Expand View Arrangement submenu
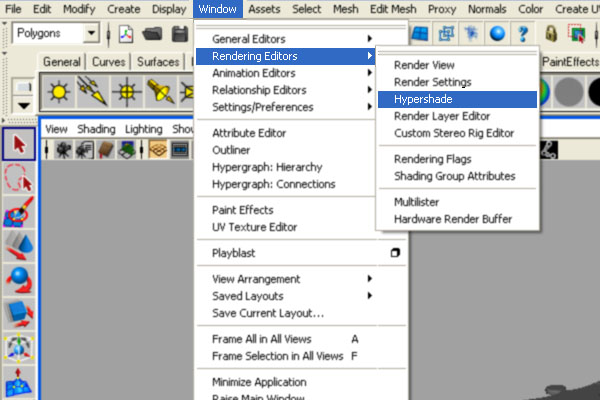600x400 pixels. (301, 279)
